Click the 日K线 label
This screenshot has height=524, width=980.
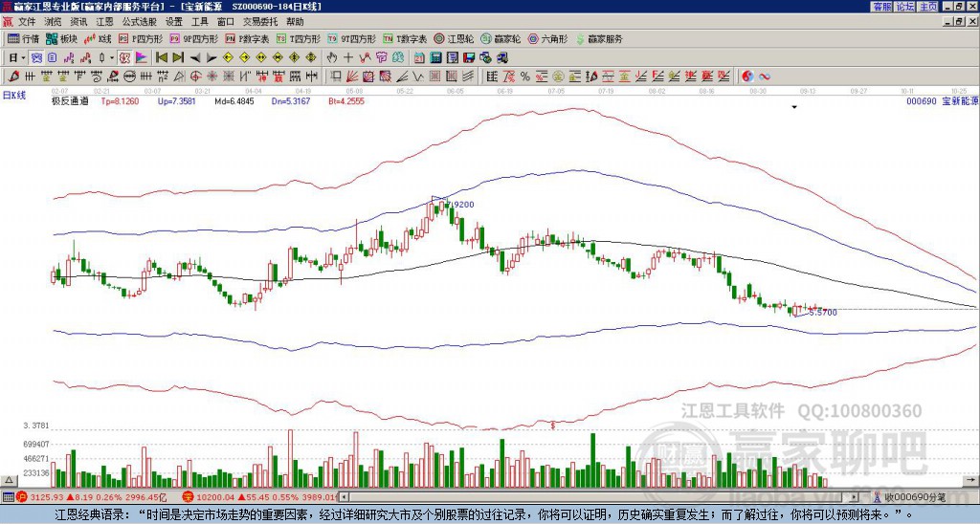click(x=14, y=95)
